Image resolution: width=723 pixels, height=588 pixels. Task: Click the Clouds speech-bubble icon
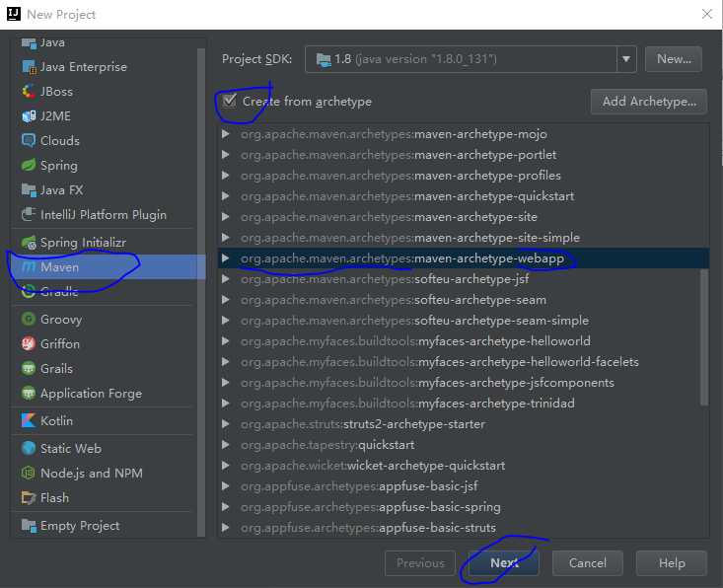pos(29,141)
